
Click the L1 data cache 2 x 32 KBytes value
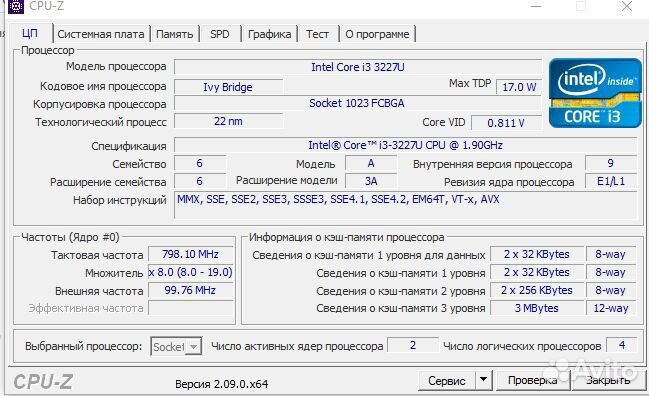pyautogui.click(x=537, y=254)
